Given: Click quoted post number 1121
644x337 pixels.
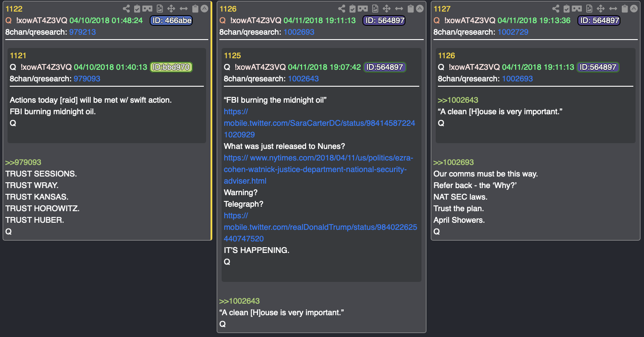Looking at the screenshot, I should pos(18,56).
